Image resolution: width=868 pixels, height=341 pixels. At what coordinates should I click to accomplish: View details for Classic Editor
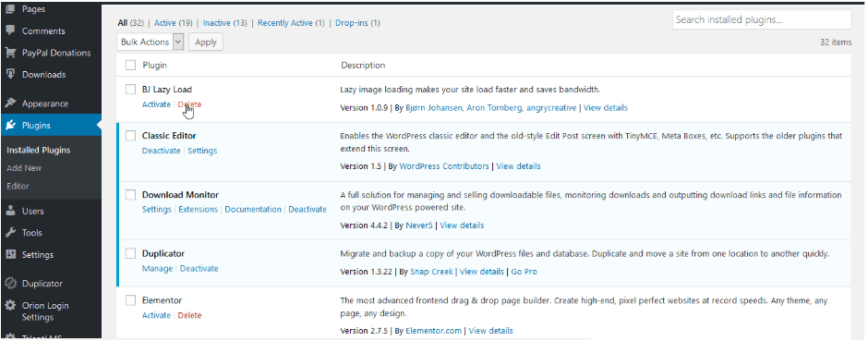pos(518,166)
